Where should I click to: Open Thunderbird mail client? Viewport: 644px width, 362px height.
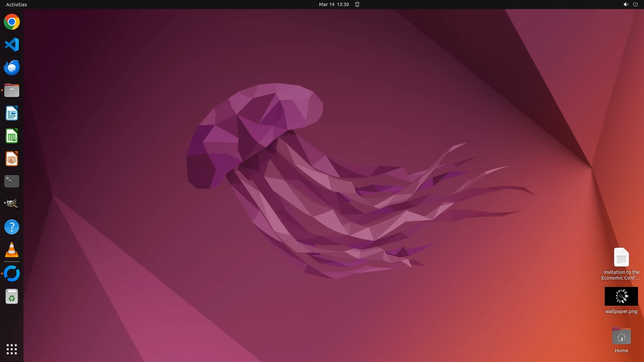click(12, 67)
